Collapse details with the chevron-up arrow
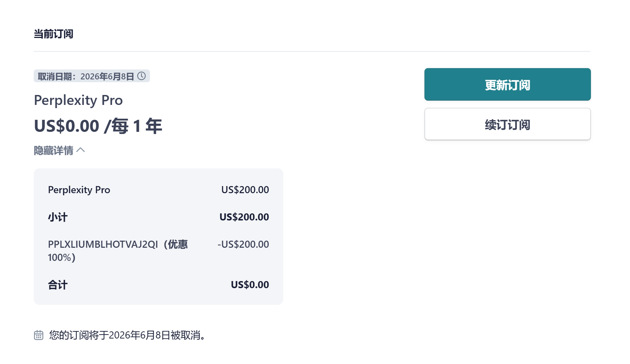Screen dimensions: 630x364 (81, 150)
